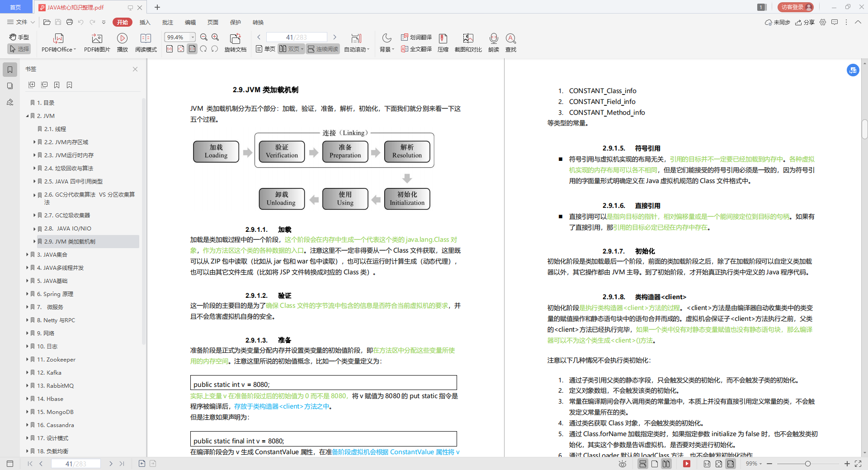The image size is (868, 470).
Task: Enable eye protection mode on status bar
Action: pyautogui.click(x=623, y=464)
